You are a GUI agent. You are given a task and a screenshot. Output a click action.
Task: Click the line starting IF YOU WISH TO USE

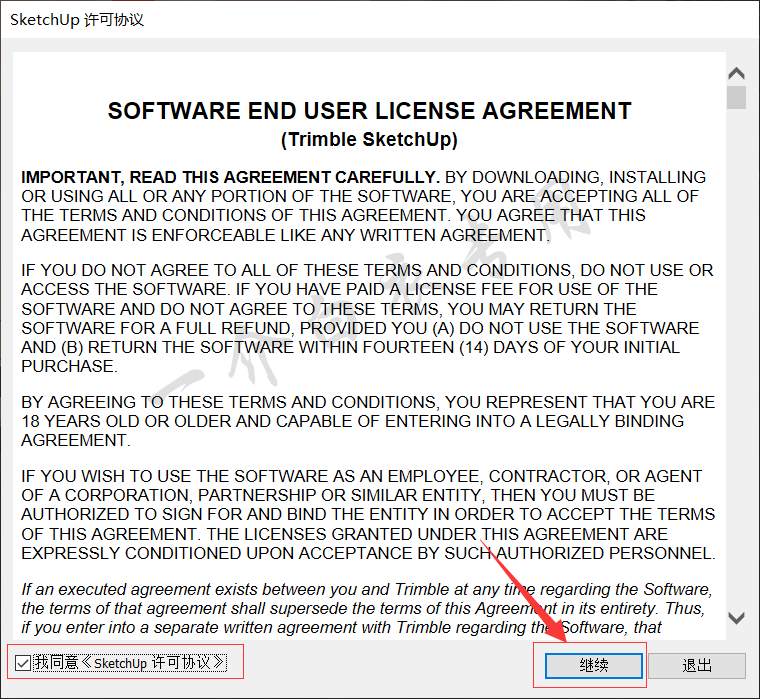coord(362,476)
